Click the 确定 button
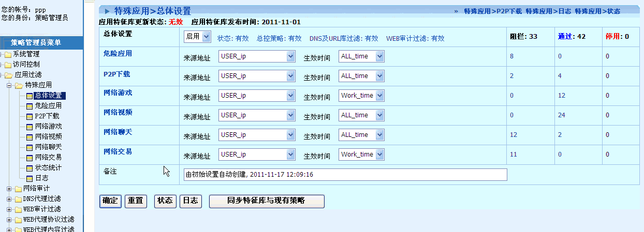 110,201
